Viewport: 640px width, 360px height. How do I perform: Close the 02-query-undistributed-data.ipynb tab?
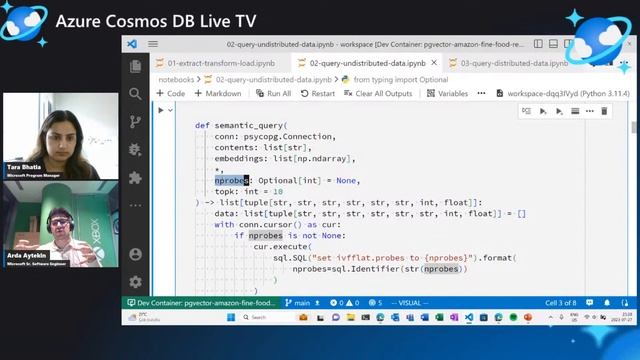434,63
